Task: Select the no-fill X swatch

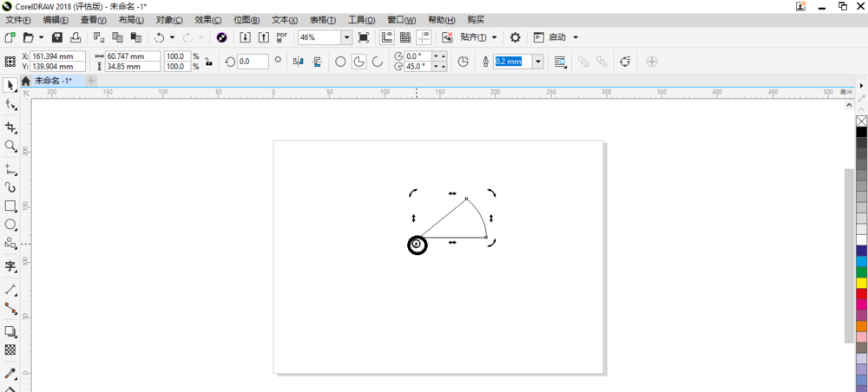Action: click(x=861, y=121)
